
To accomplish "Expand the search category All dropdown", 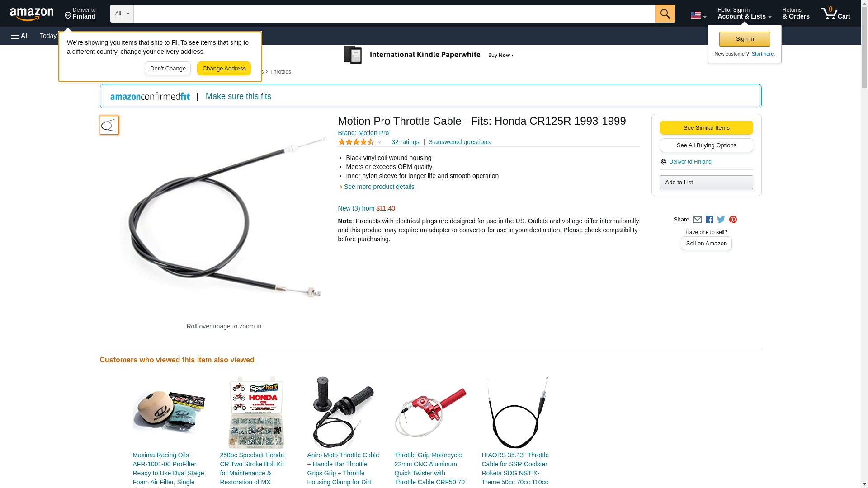I will (122, 14).
